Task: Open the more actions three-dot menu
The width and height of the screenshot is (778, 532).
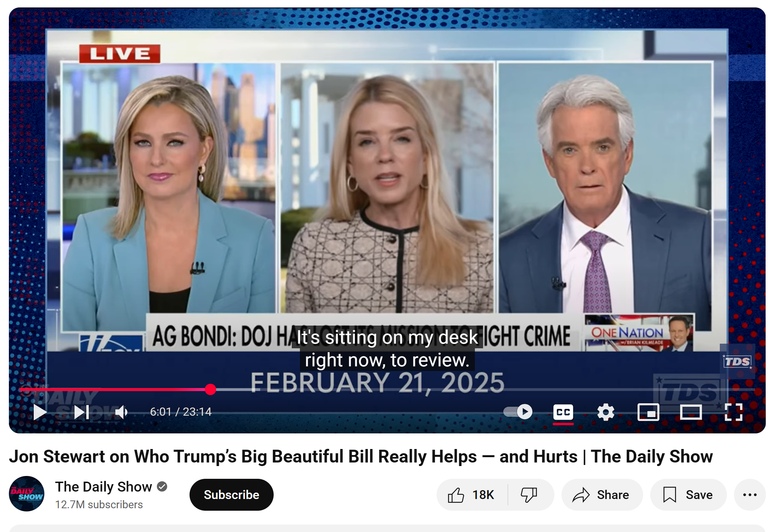Action: coord(750,495)
